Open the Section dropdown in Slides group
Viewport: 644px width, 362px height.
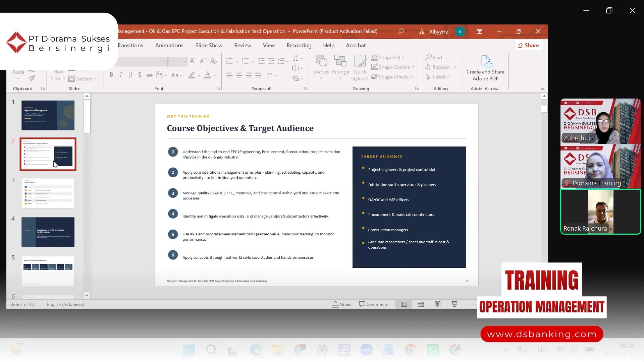(x=83, y=79)
